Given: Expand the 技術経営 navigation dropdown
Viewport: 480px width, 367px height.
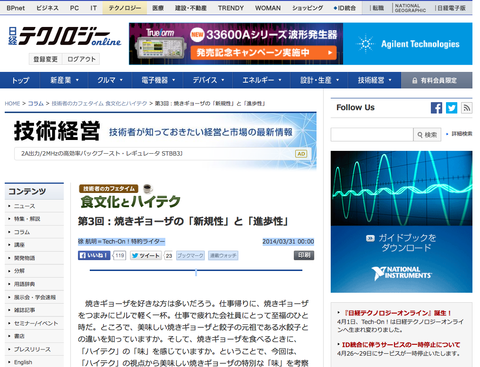Looking at the screenshot, I should pos(374,80).
